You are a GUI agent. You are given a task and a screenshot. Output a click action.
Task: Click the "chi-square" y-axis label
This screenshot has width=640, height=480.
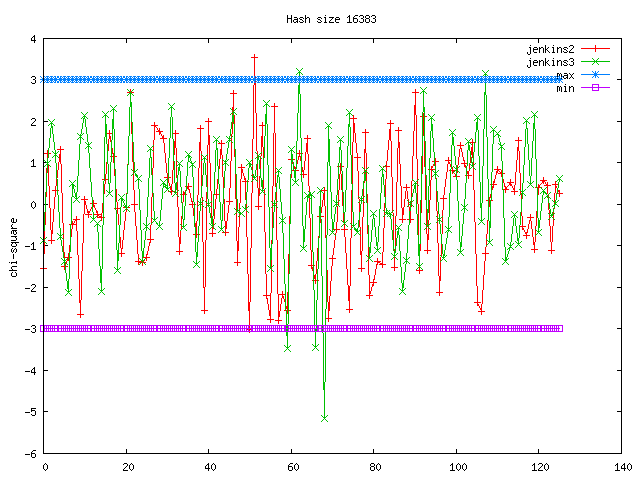click(x=14, y=247)
